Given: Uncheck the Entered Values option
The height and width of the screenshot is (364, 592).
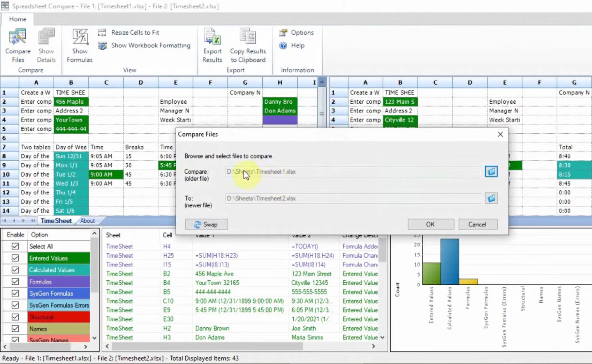Looking at the screenshot, I should click(15, 258).
